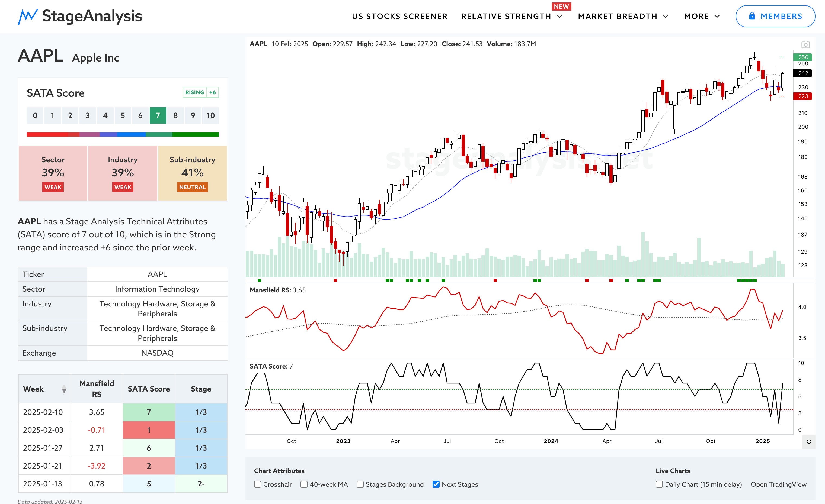Open the Relative Strength menu label
Viewport: 825px width, 504px height.
pos(506,16)
